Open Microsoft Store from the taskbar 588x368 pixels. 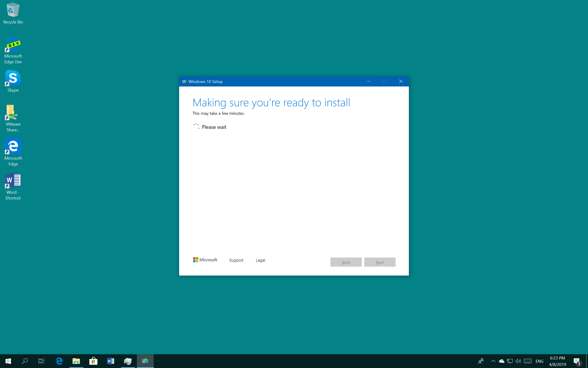[x=93, y=361]
